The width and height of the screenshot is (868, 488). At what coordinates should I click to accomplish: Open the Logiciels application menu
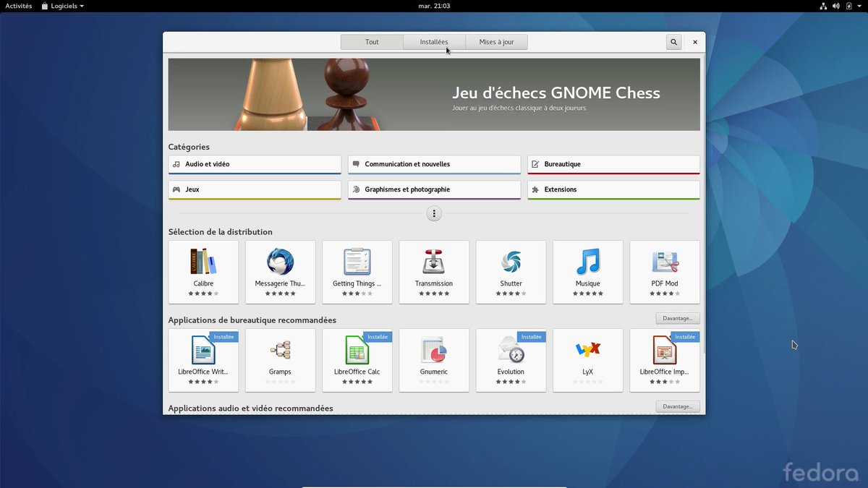pos(62,6)
